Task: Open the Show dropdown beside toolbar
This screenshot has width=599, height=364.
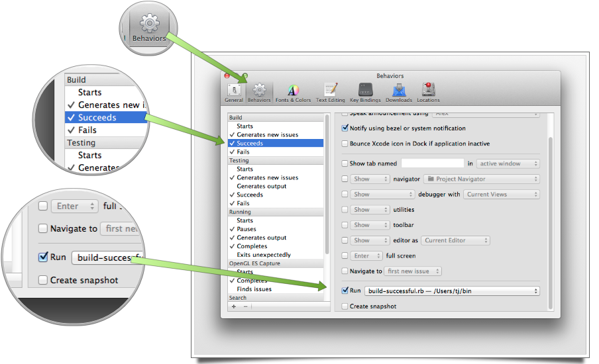Action: pyautogui.click(x=370, y=225)
